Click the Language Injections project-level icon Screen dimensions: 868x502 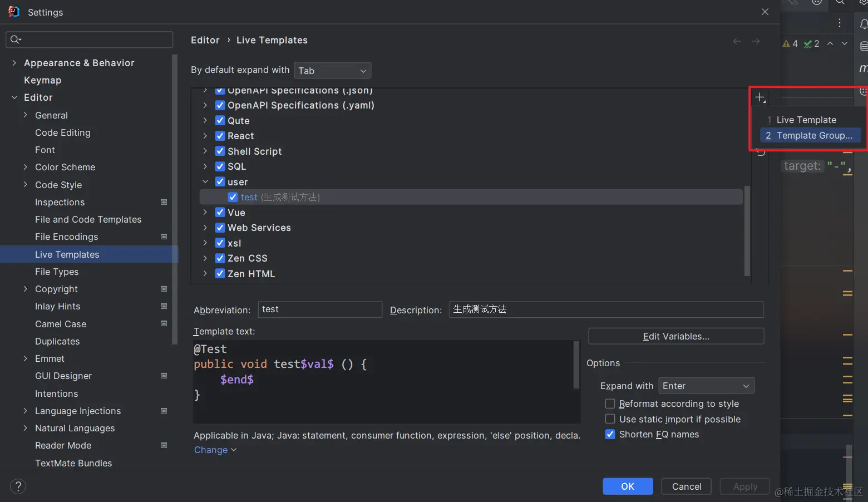(x=164, y=411)
